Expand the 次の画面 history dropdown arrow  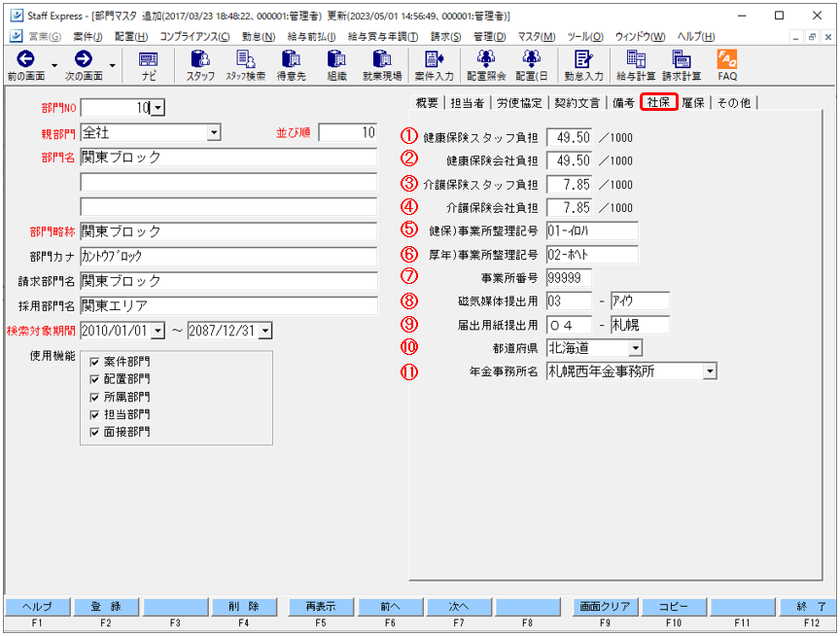coord(112,65)
